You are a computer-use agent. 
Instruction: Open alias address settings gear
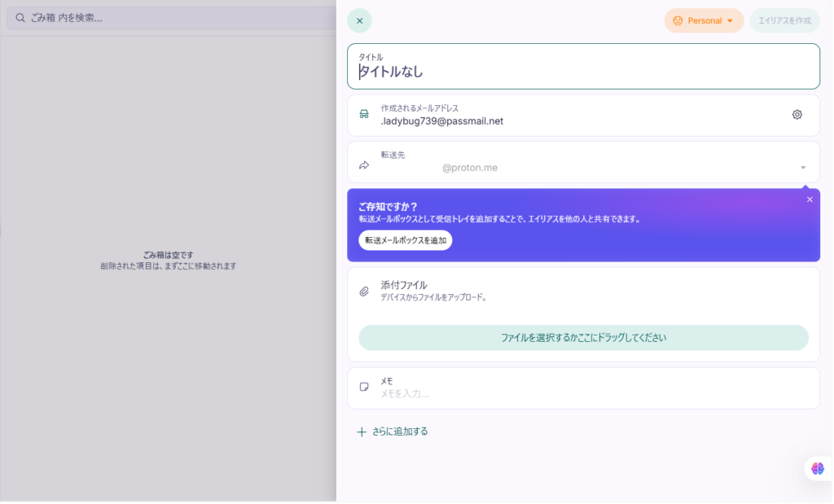pyautogui.click(x=797, y=115)
